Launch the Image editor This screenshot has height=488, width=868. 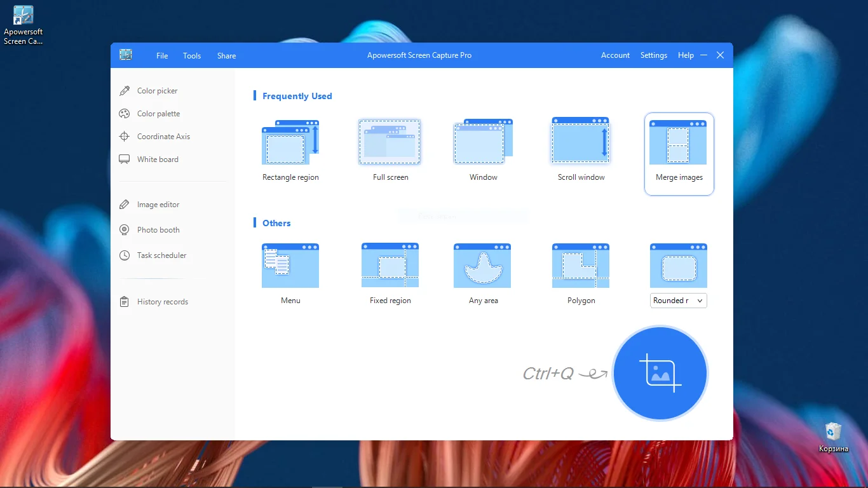pos(150,205)
